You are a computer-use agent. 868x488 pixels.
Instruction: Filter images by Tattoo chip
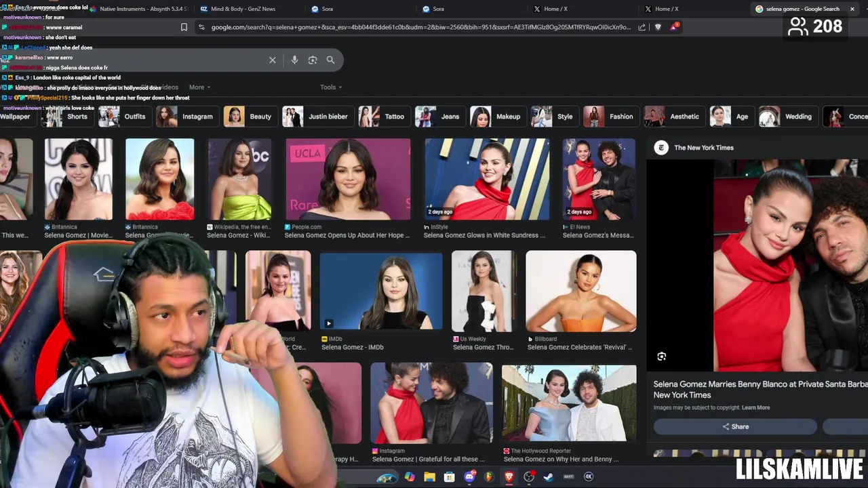(383, 117)
